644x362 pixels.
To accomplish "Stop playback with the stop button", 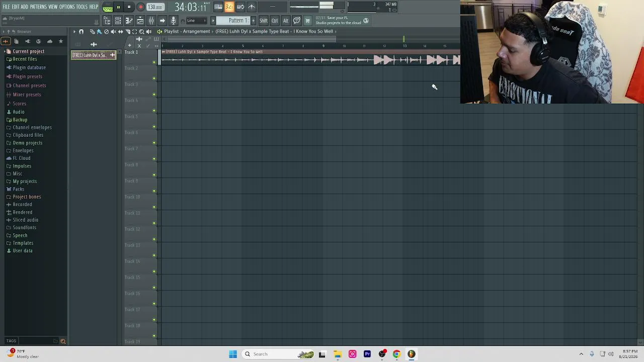I will click(129, 7).
